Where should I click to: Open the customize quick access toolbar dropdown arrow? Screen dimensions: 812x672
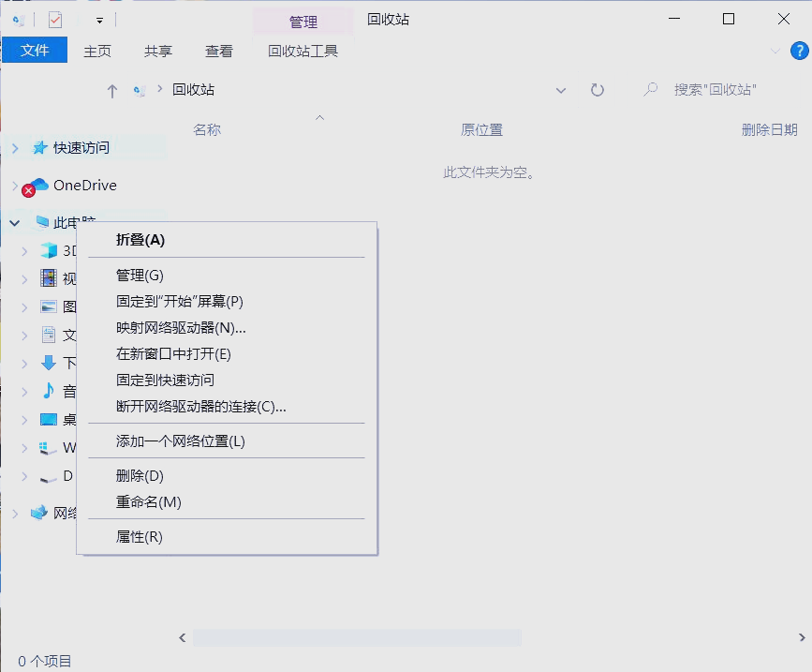[99, 21]
